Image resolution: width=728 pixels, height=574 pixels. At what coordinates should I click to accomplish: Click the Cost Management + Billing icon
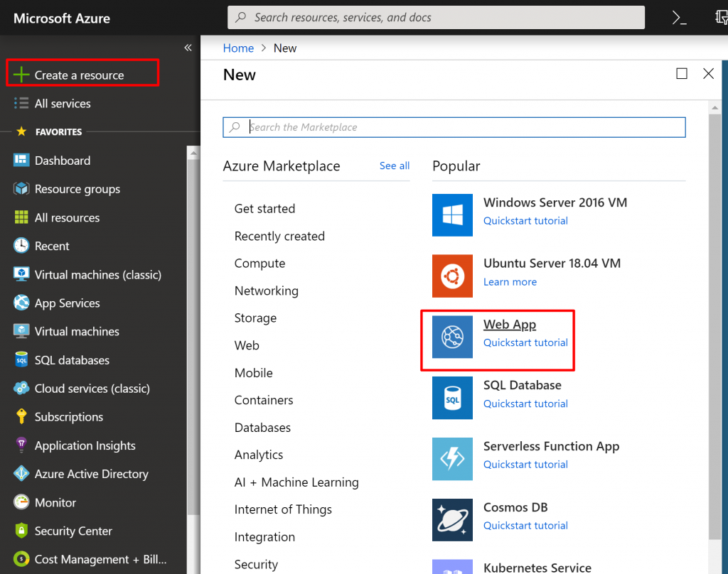click(21, 558)
